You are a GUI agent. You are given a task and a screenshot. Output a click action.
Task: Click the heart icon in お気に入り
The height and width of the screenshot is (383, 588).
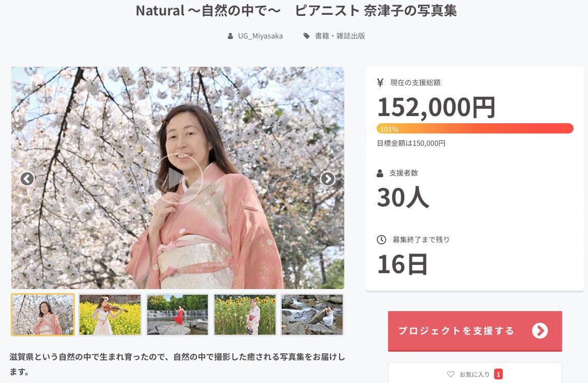[x=451, y=374]
